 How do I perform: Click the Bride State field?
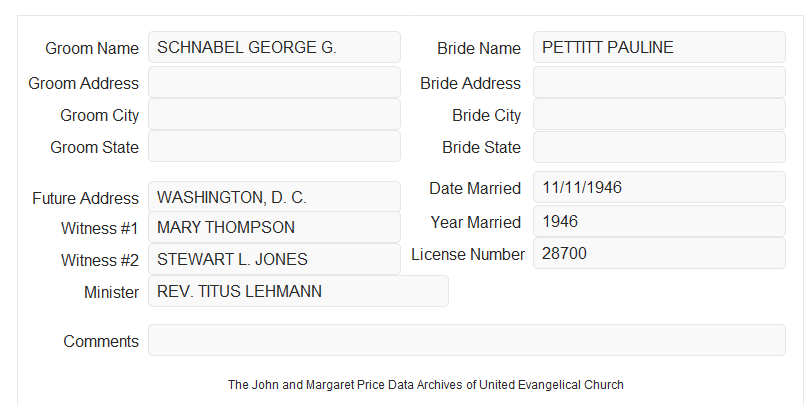(659, 147)
